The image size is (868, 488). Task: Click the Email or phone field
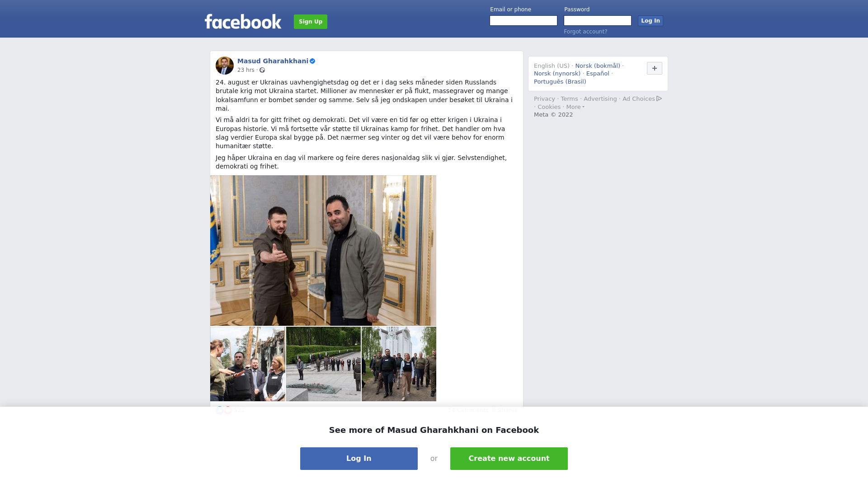524,21
